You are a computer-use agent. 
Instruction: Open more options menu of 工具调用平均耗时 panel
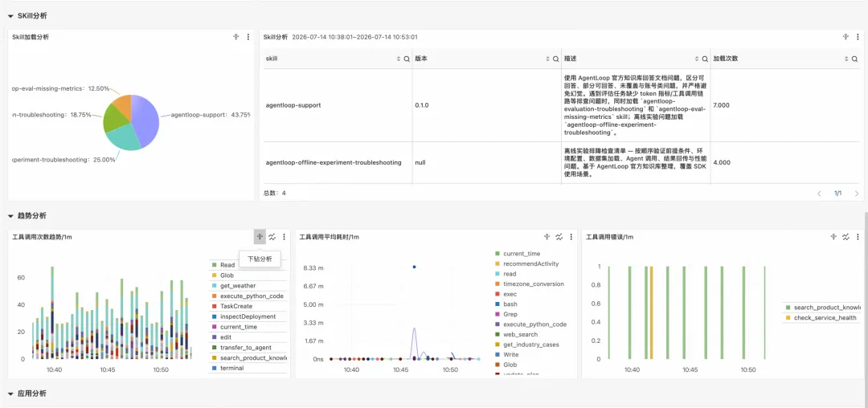point(571,237)
